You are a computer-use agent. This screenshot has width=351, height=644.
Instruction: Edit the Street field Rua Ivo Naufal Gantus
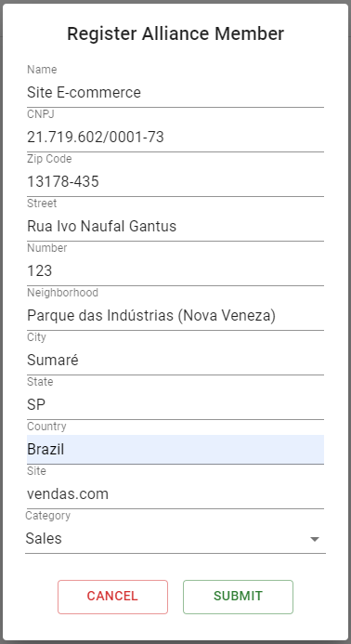click(175, 227)
